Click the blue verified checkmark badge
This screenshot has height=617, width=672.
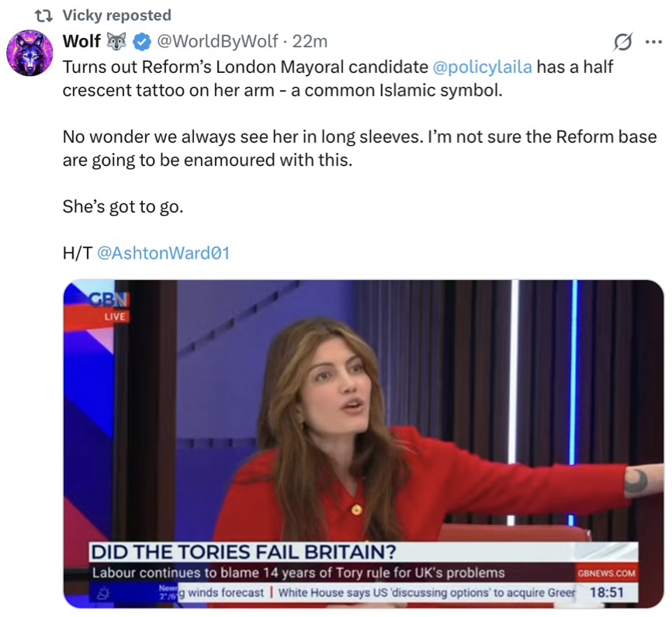pyautogui.click(x=141, y=41)
